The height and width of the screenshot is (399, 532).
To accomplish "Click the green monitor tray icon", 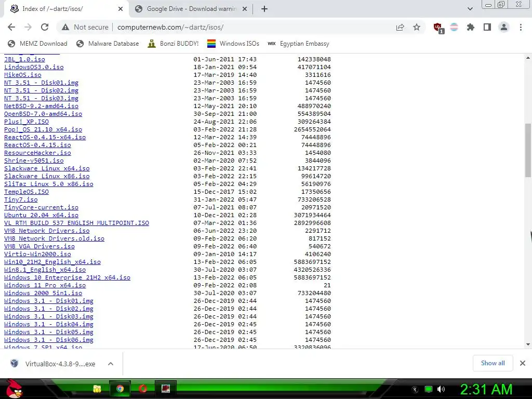I will [x=429, y=389].
